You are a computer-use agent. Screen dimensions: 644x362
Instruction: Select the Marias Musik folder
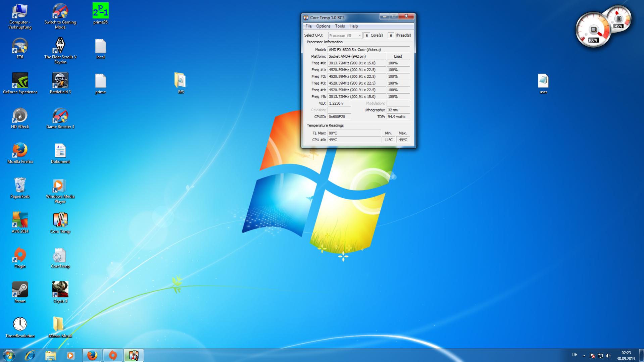[x=60, y=327]
